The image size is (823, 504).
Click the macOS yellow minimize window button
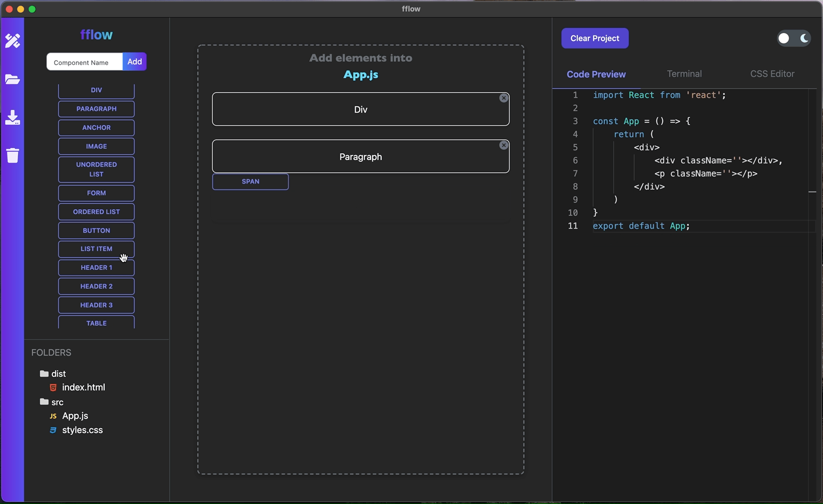(21, 9)
